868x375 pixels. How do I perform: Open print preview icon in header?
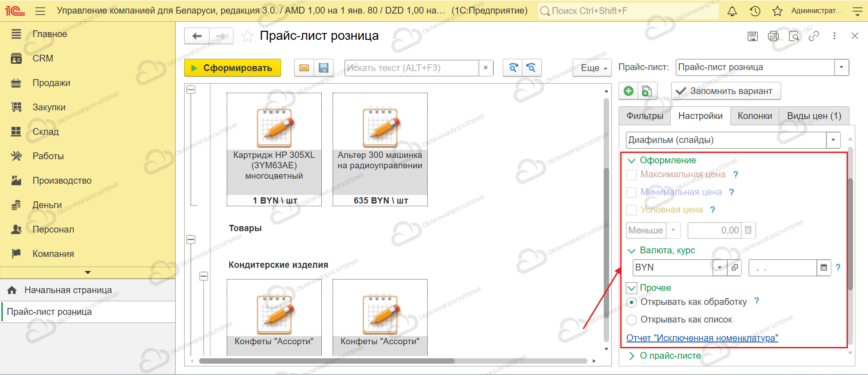point(794,36)
